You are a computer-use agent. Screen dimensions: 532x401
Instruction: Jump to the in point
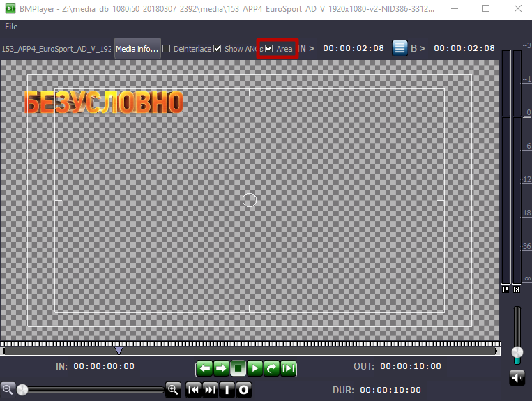(193, 390)
